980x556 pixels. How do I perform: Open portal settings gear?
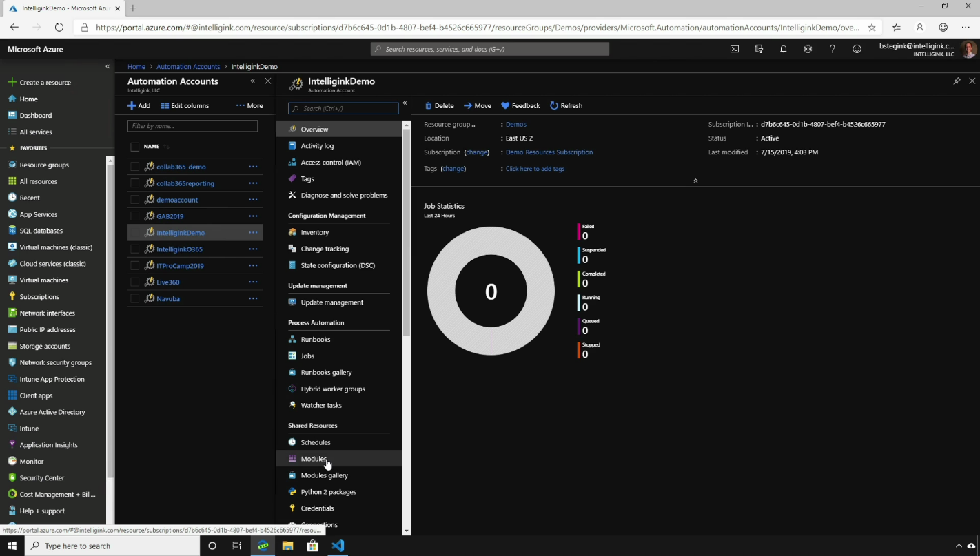(x=808, y=49)
